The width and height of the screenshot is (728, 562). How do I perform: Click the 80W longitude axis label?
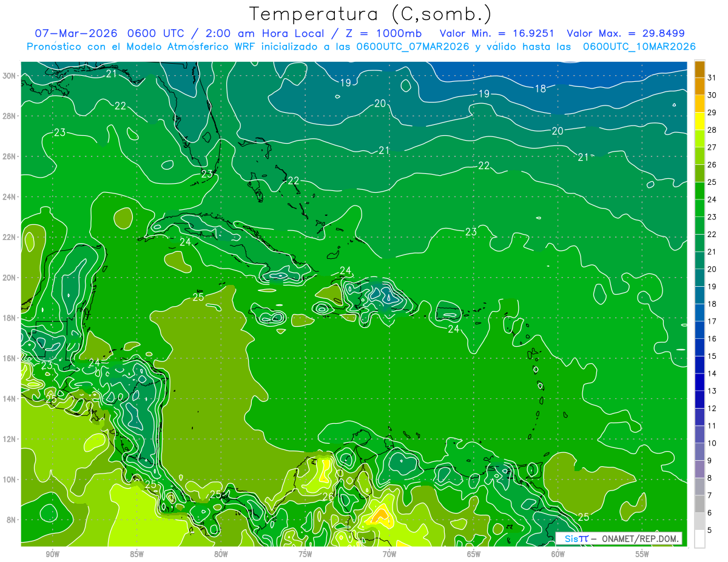[x=221, y=554]
